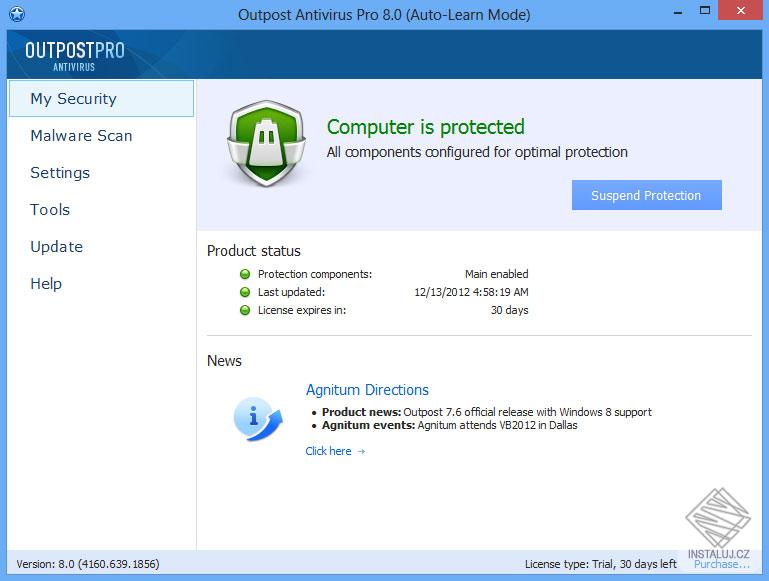Click the '12/13/2012 4:58:19 AM' update timestamp
Screen dimensions: 769x581
click(x=471, y=292)
